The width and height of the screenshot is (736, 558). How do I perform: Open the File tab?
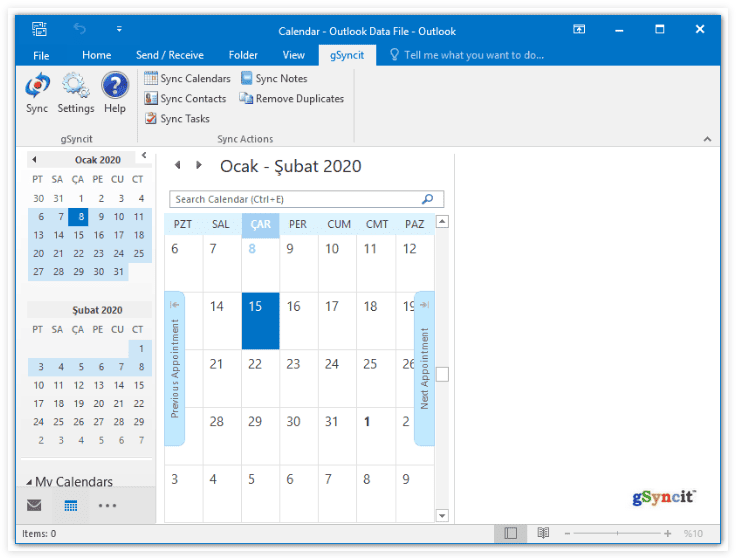[41, 55]
